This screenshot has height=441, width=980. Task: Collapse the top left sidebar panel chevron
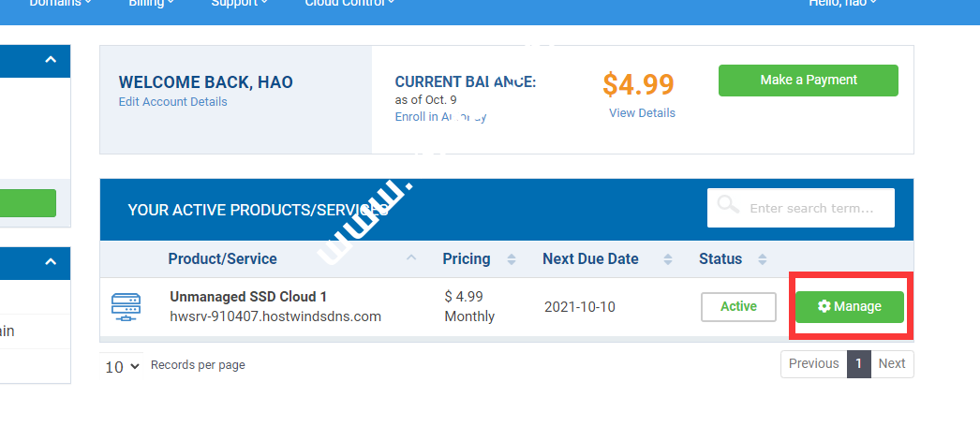[x=51, y=61]
